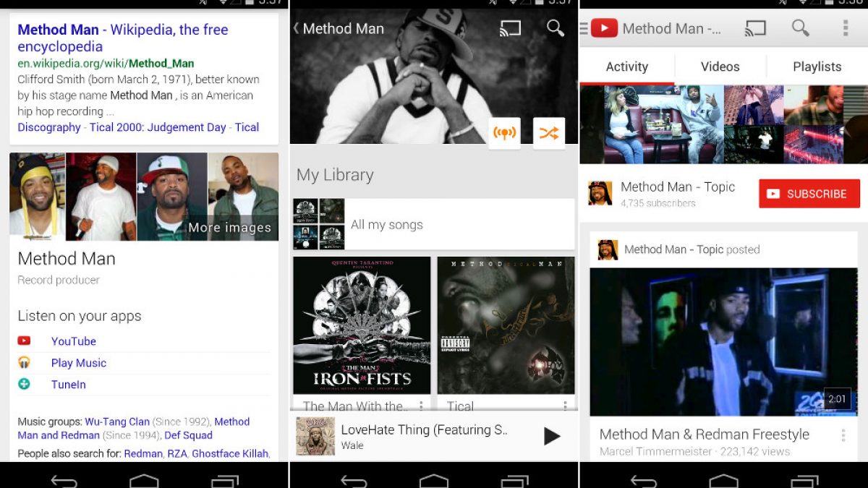Open Play Music link under Listen on your apps
The width and height of the screenshot is (868, 488).
point(78,363)
